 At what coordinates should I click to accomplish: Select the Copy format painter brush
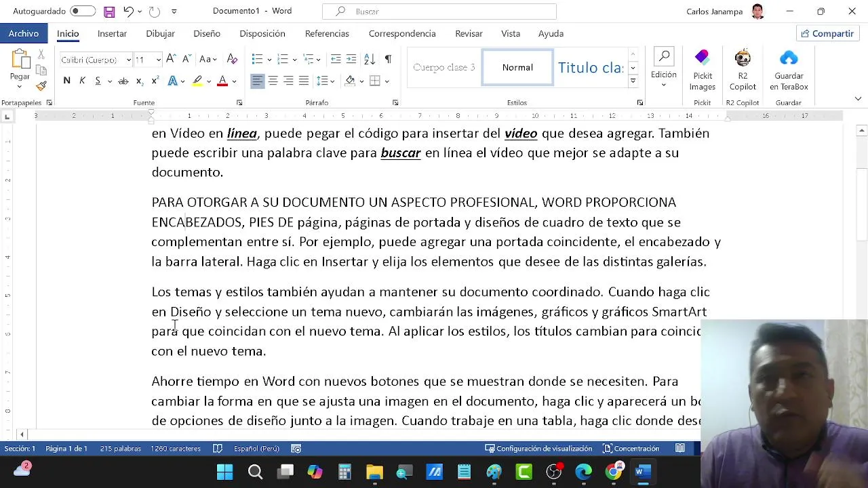pos(41,86)
